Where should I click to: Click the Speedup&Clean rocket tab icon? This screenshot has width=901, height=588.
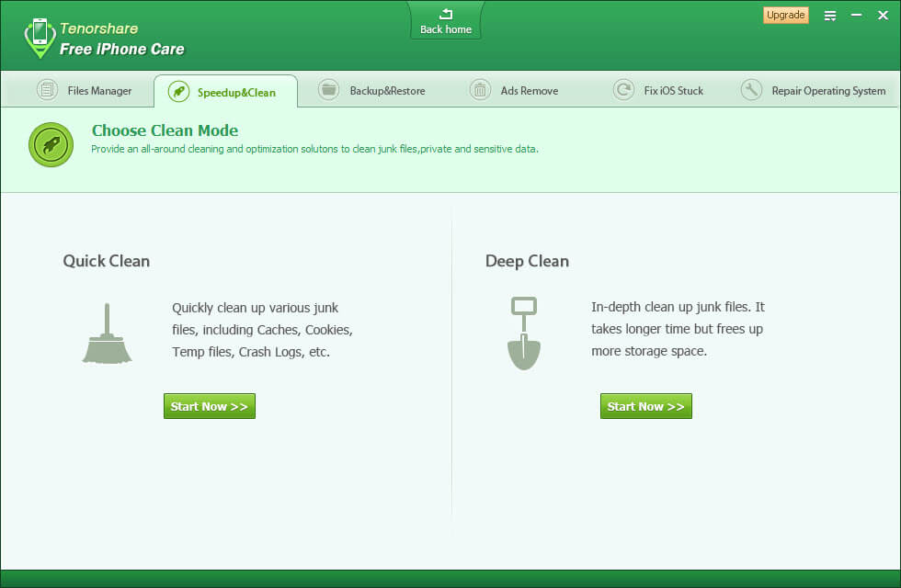[x=178, y=92]
